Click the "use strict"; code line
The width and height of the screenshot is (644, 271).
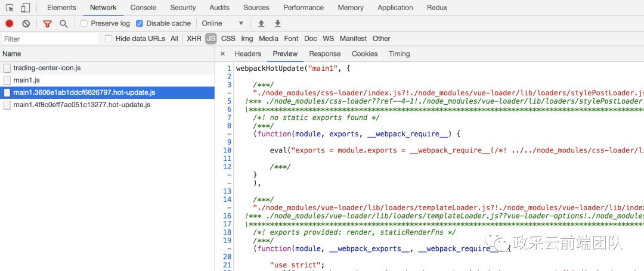tap(296, 265)
